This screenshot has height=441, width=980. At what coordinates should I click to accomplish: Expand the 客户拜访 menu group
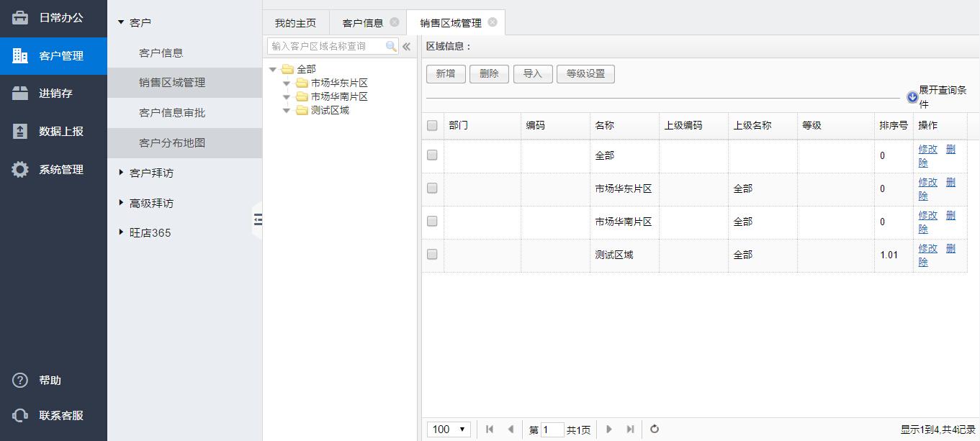pos(151,173)
